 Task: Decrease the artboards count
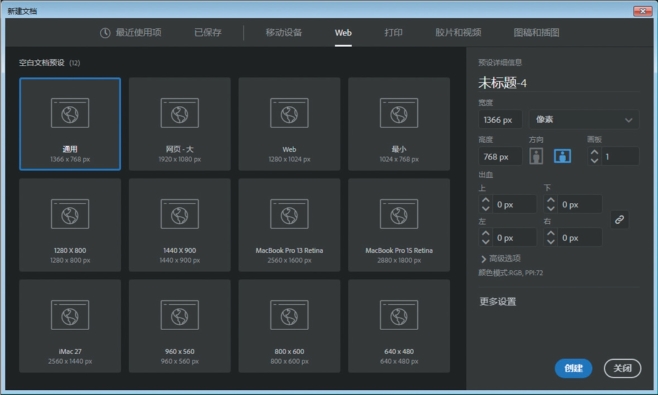594,160
